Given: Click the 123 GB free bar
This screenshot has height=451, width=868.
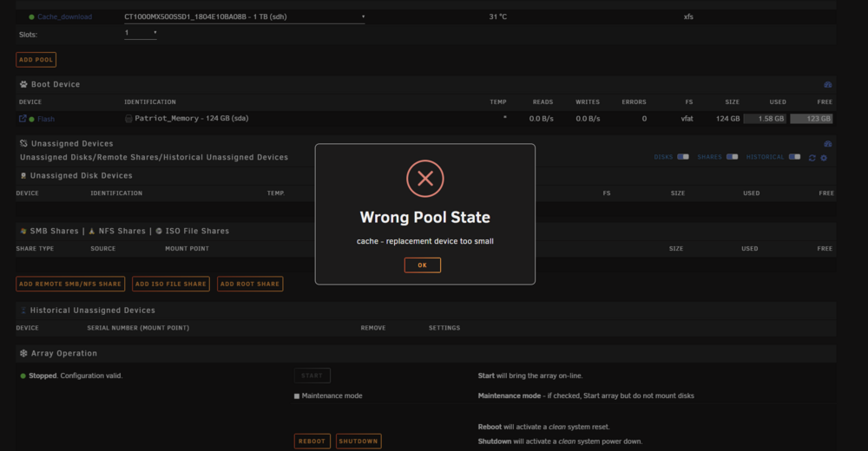Looking at the screenshot, I should click(x=812, y=119).
